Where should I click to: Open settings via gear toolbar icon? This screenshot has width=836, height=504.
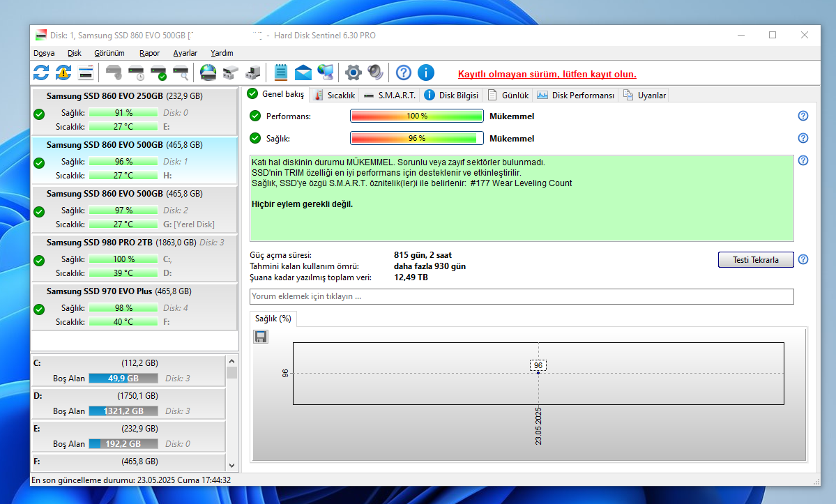click(353, 72)
